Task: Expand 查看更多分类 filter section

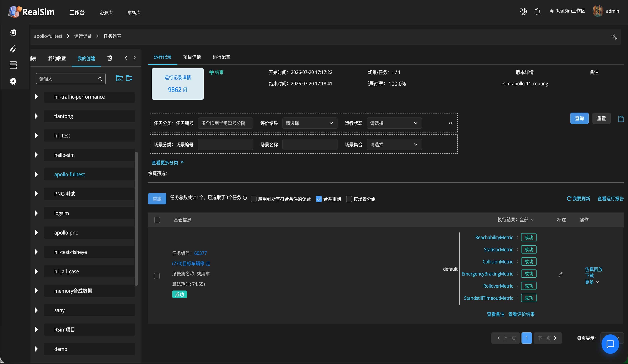Action: tap(168, 163)
